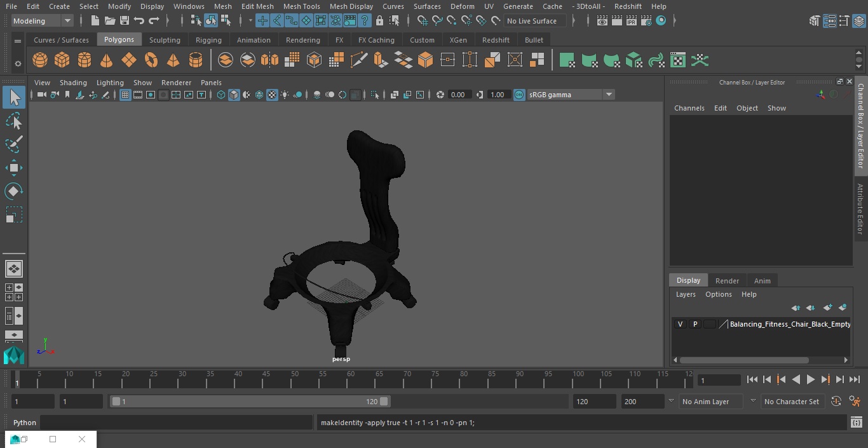Create a polygon cube from the shelf
The width and height of the screenshot is (868, 448).
tap(62, 60)
